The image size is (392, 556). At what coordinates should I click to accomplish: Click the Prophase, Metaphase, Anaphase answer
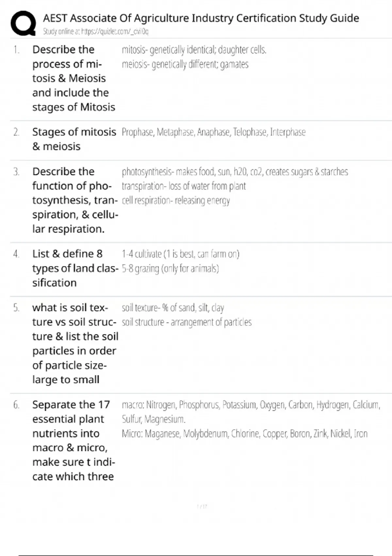214,132
